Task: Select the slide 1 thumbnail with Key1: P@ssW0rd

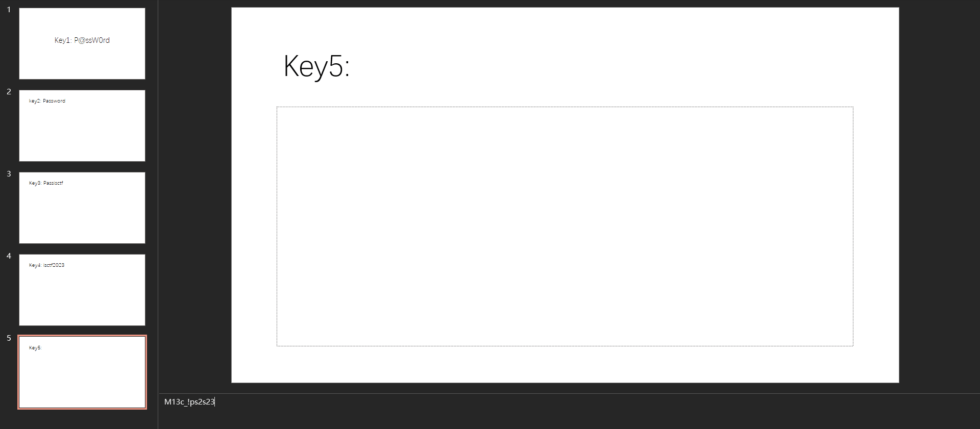Action: (82, 43)
